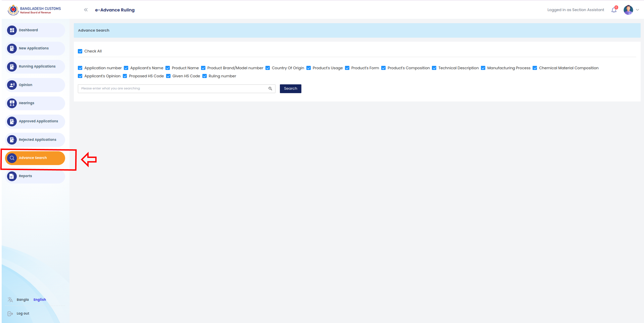Click the Advance Search panel heading
Viewport: 644px width, 323px height.
(94, 31)
